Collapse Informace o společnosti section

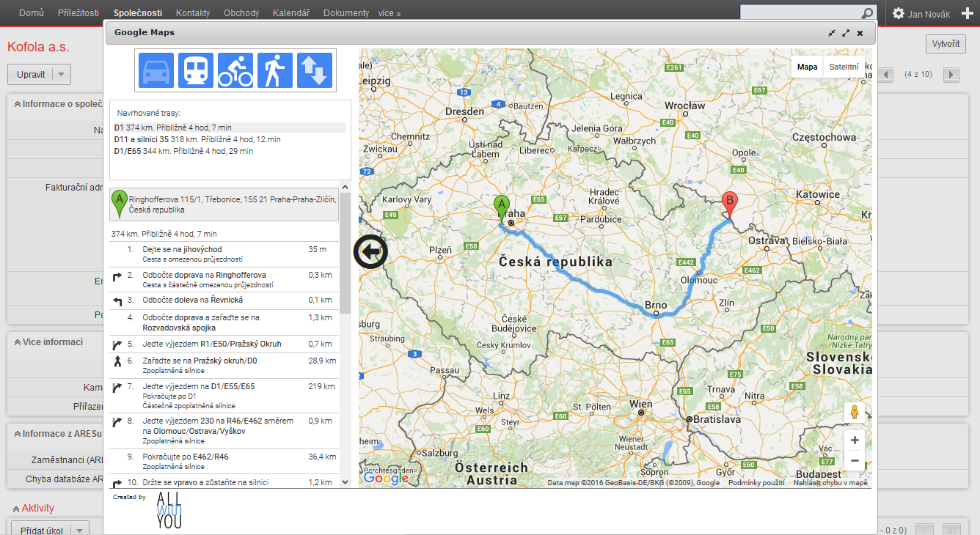[x=18, y=104]
